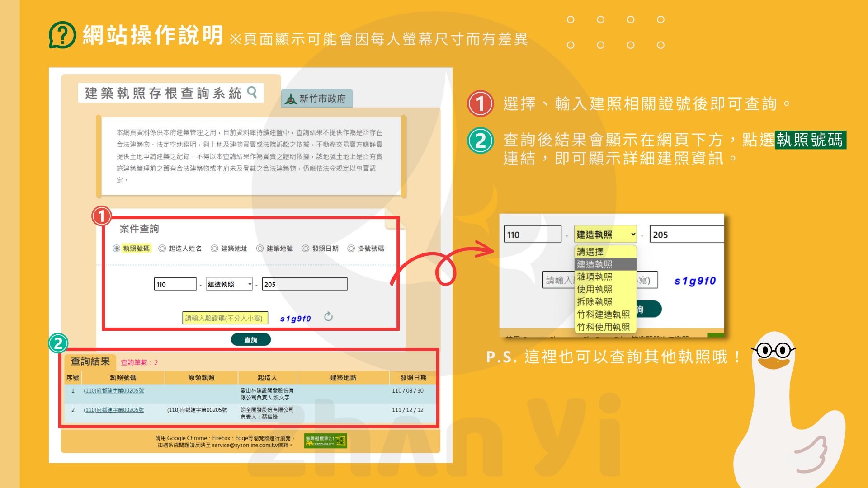This screenshot has height=488, width=868.
Task: Click the 查詢結果 section heading
Action: (90, 361)
